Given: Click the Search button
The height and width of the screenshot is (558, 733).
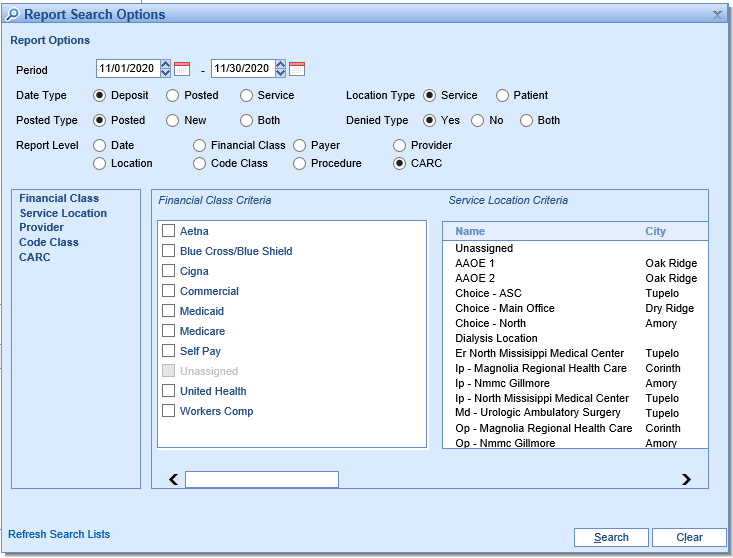Looking at the screenshot, I should (x=611, y=537).
